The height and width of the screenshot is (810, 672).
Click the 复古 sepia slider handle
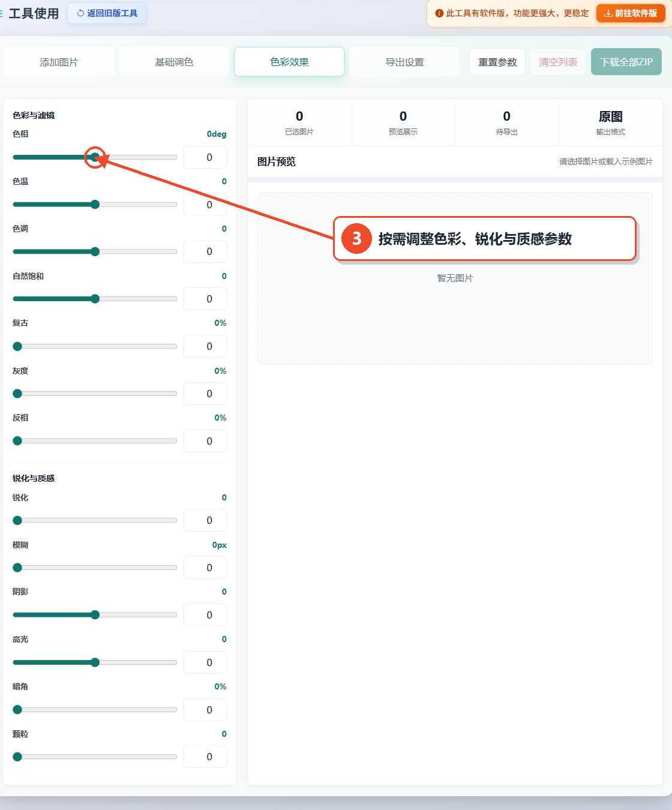tap(17, 346)
